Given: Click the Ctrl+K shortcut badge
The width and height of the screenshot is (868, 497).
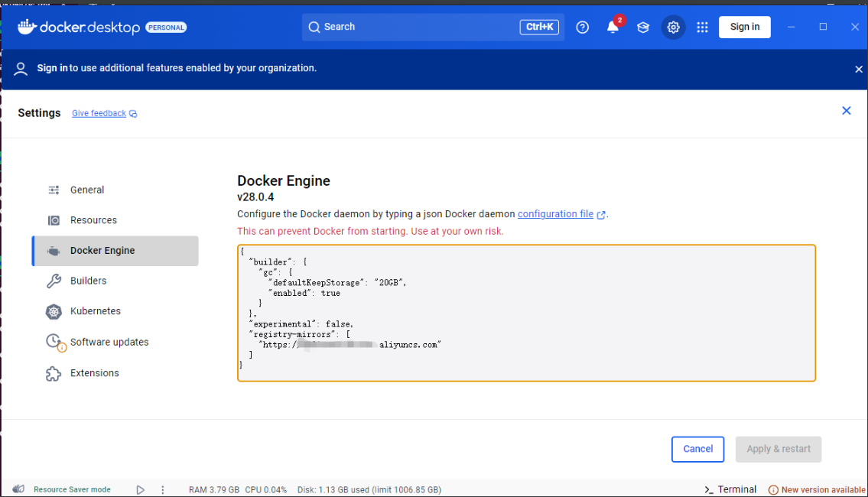Looking at the screenshot, I should click(539, 27).
